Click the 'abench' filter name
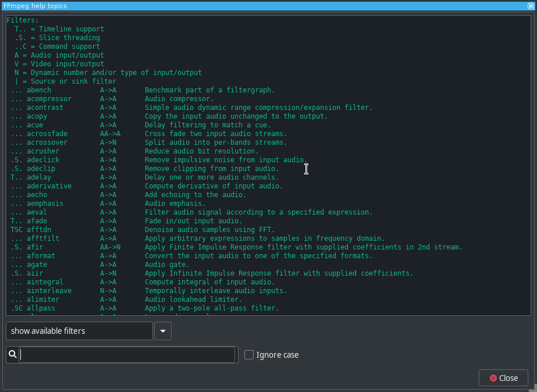Image resolution: width=537 pixels, height=392 pixels. 39,90
